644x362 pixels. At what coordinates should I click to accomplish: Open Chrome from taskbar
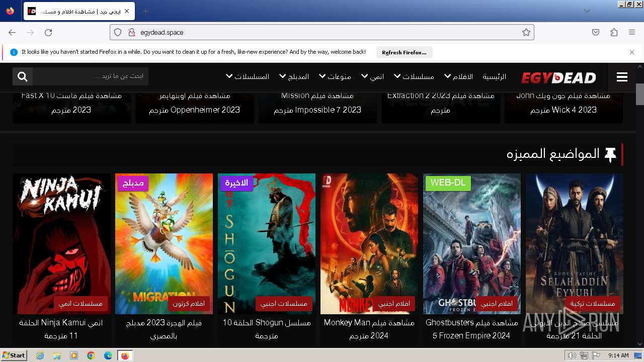point(91,355)
